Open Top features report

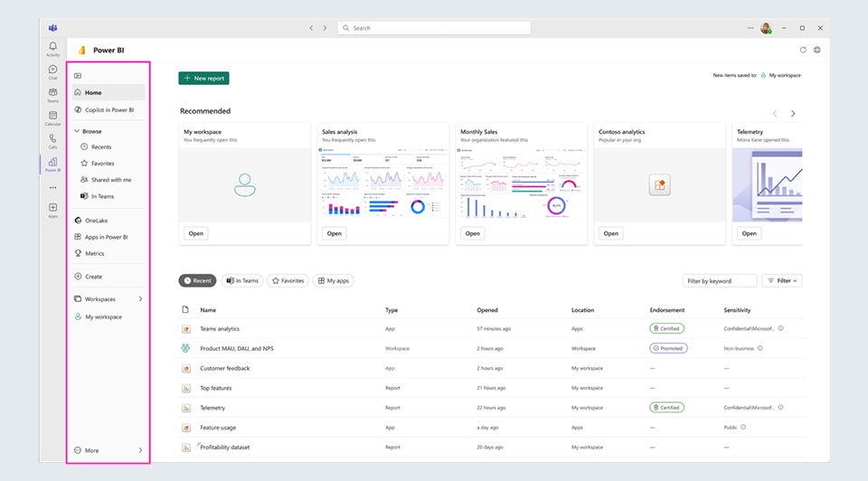point(216,388)
